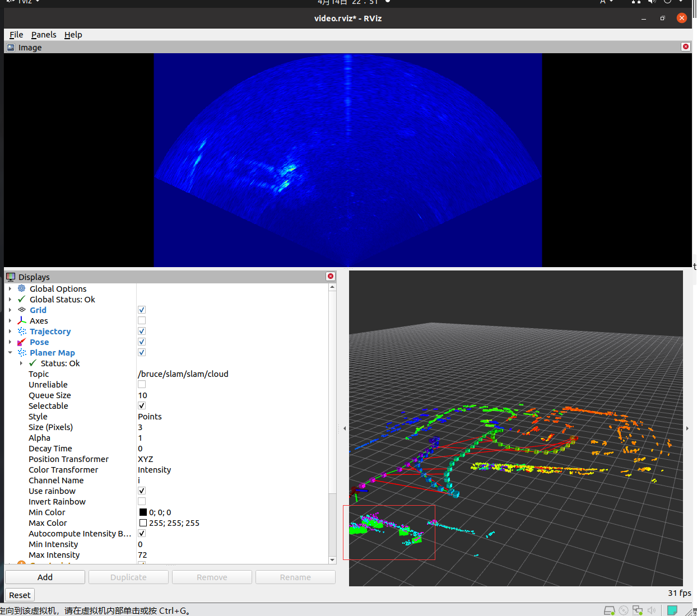This screenshot has height=616, width=697.
Task: Click the Max Color white swatch
Action: click(143, 522)
